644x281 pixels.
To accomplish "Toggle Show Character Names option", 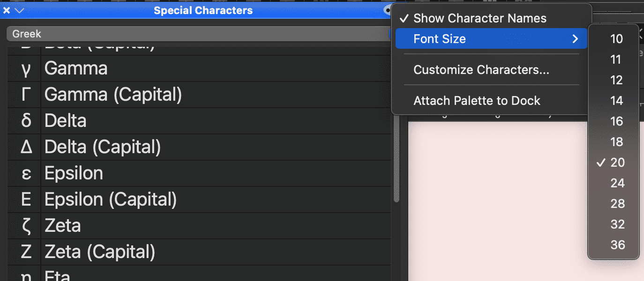I will tap(479, 18).
